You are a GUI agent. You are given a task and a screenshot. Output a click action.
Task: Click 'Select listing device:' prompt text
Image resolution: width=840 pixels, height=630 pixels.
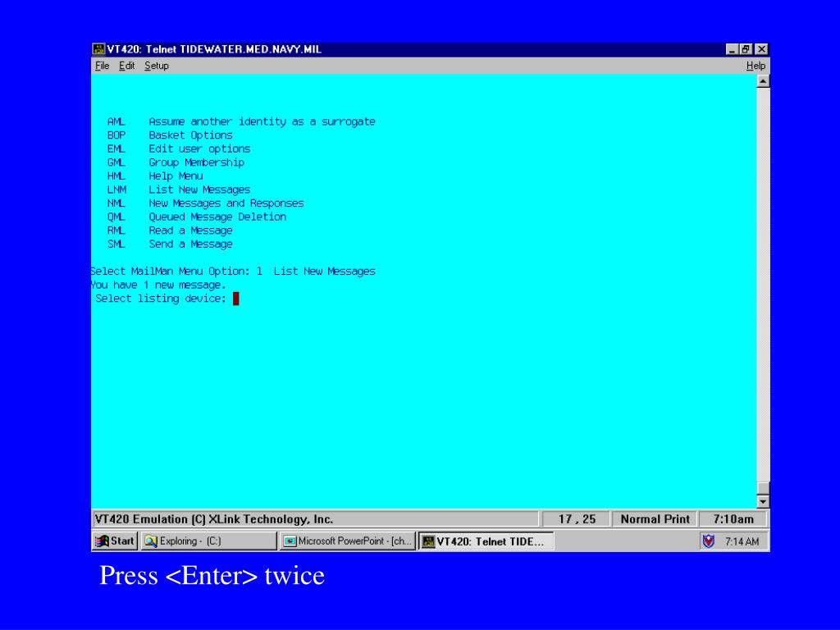pos(161,299)
